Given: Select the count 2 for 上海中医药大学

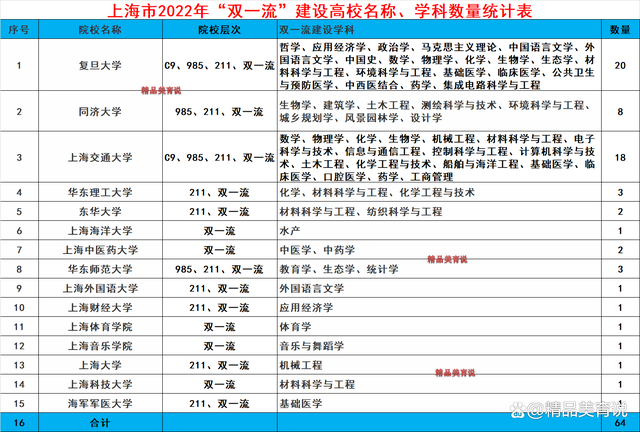Looking at the screenshot, I should coord(620,250).
